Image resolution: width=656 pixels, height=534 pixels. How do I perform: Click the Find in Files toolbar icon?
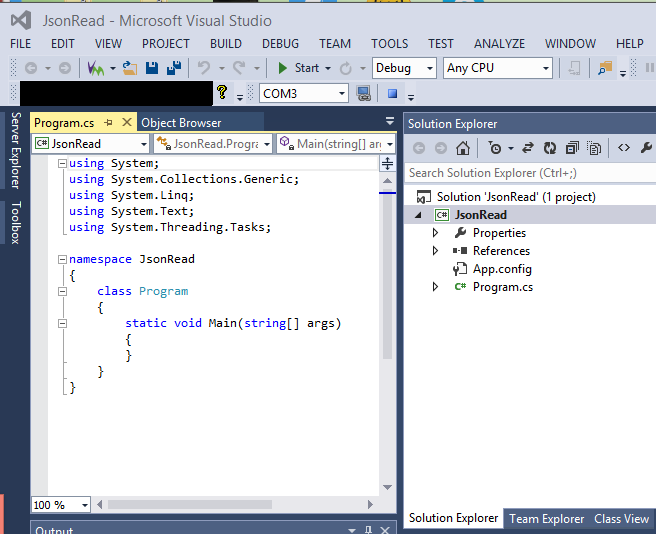pyautogui.click(x=605, y=68)
